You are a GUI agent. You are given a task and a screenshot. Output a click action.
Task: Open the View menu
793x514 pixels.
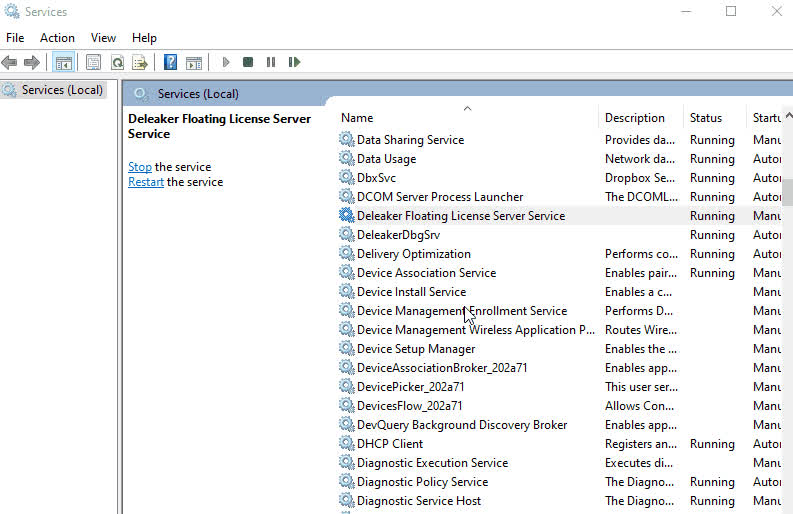103,38
